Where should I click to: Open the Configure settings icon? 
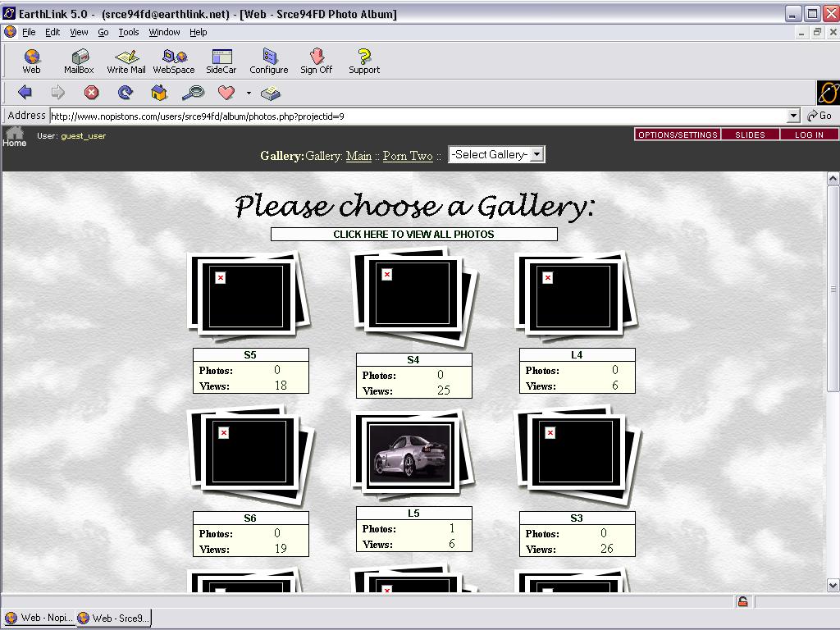pos(269,62)
